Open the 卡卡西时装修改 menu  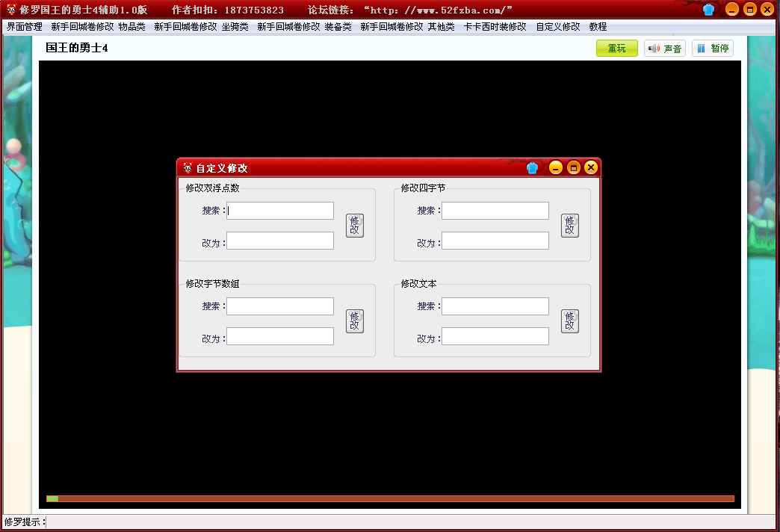[x=495, y=27]
